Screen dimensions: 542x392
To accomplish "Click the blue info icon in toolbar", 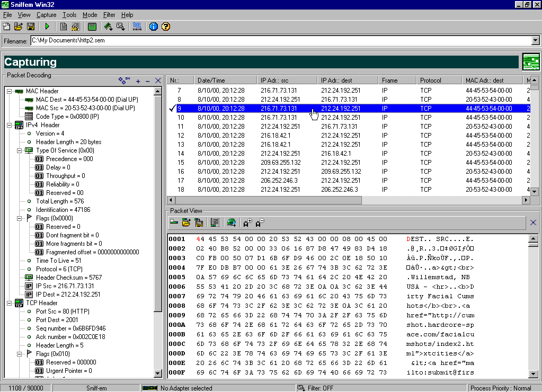I will tap(154, 26).
